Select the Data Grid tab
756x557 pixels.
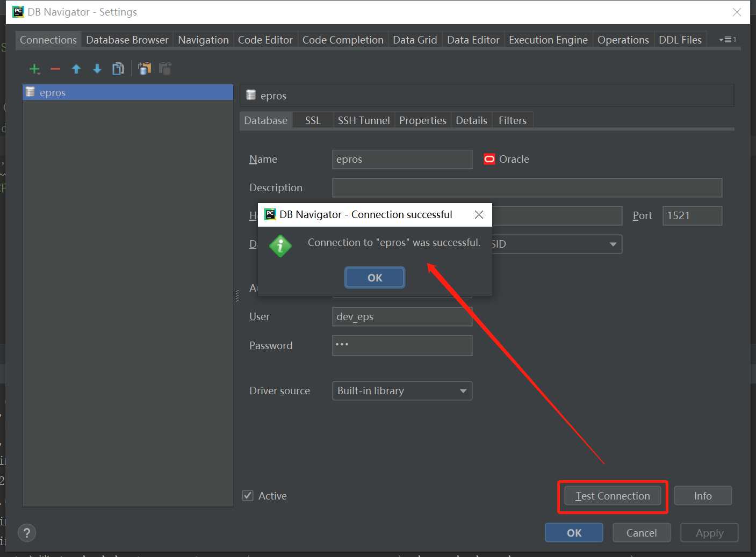(x=415, y=40)
